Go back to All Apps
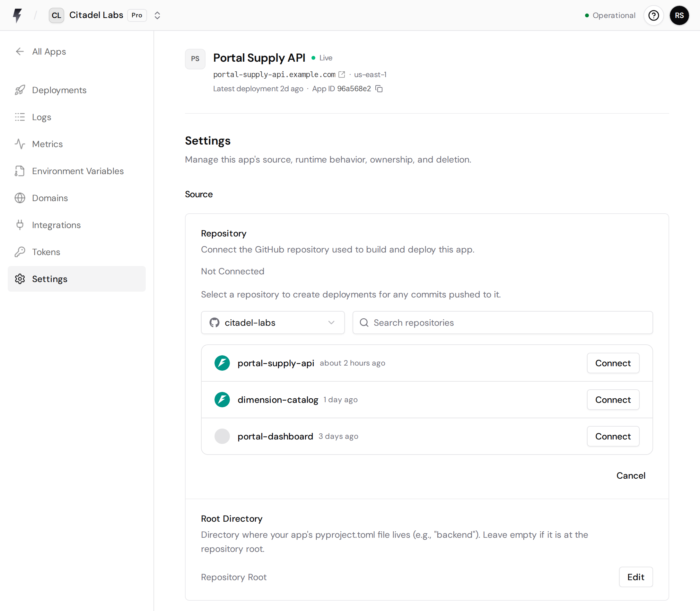This screenshot has height=611, width=700. coord(40,51)
